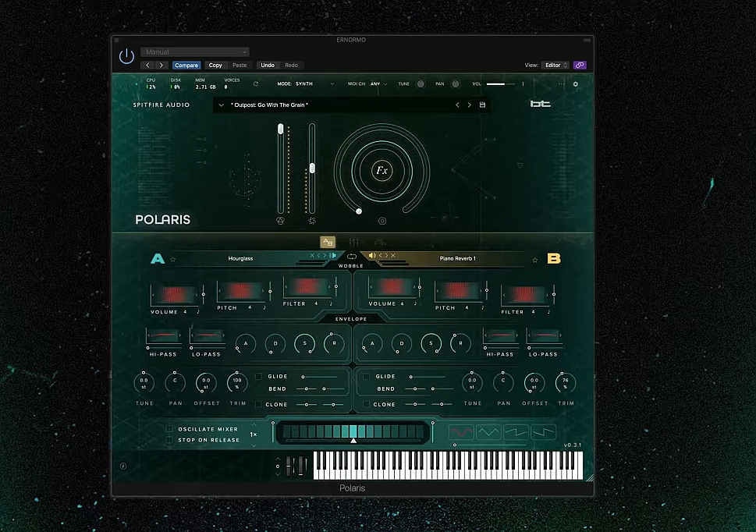Enable Clone for sound A
Screen dimensions: 756x532
(259, 404)
